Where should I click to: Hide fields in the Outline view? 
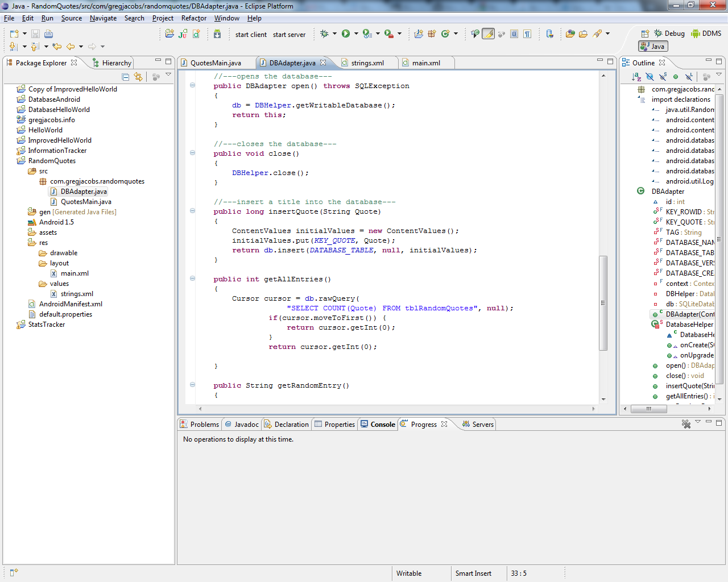tap(648, 76)
